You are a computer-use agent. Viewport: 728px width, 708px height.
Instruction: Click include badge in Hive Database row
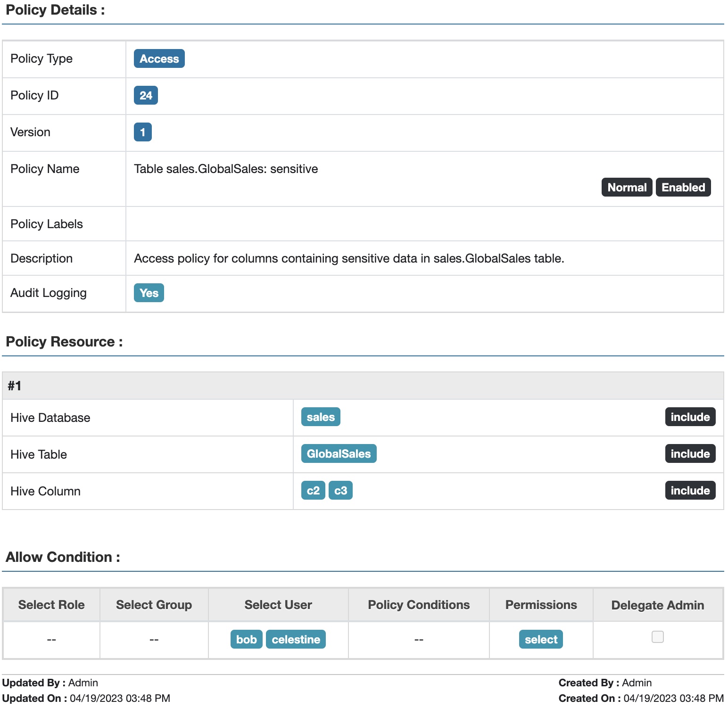pos(690,417)
